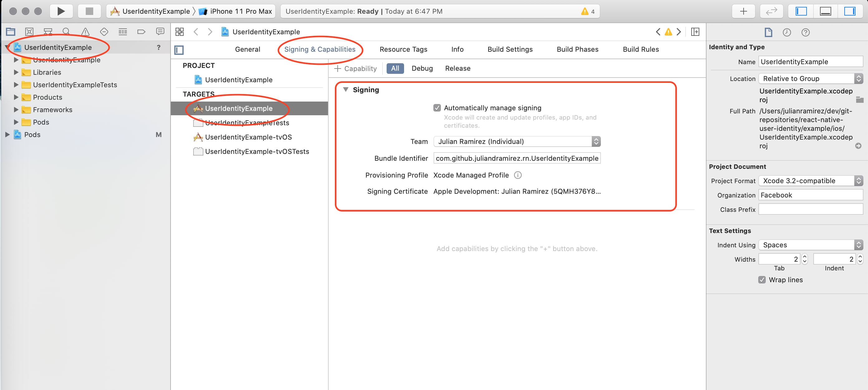Switch to the Build Rules tab
This screenshot has width=868, height=390.
[641, 49]
